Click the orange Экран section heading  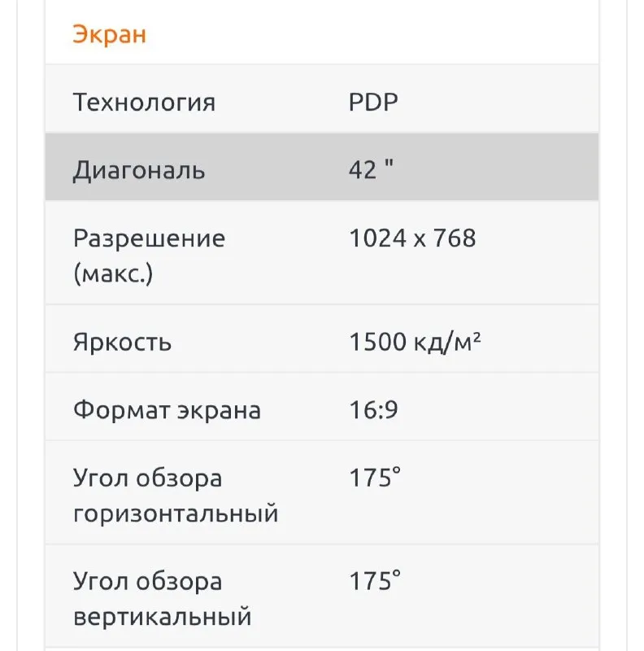(x=110, y=34)
